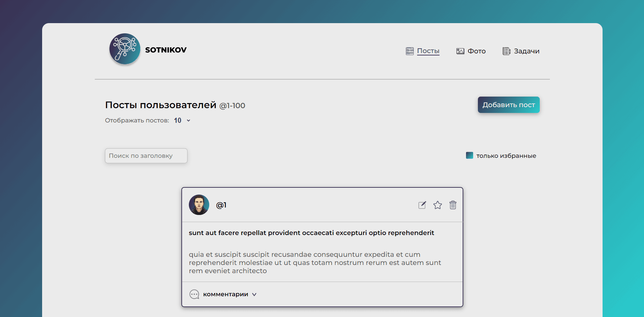Click post body text 'quia et suscipit'
Image resolution: width=644 pixels, height=317 pixels.
pyautogui.click(x=315, y=263)
